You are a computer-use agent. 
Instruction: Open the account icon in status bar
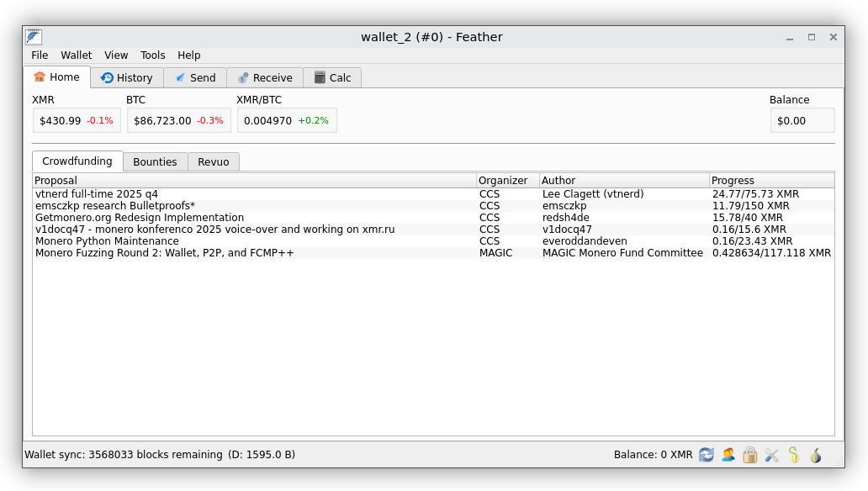click(x=728, y=455)
